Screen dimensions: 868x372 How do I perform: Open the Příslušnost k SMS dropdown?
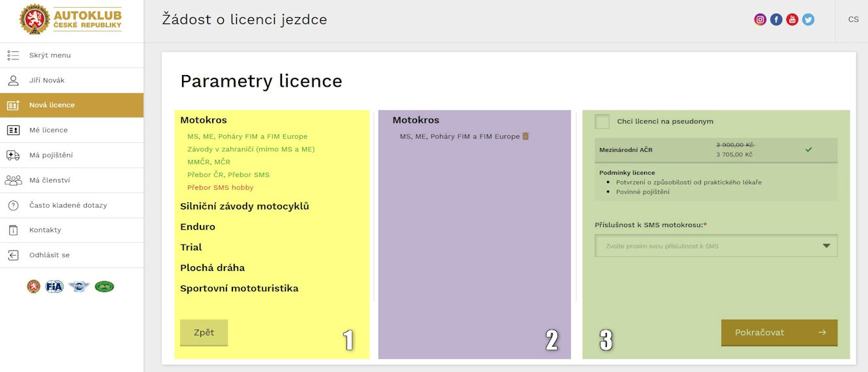point(716,246)
